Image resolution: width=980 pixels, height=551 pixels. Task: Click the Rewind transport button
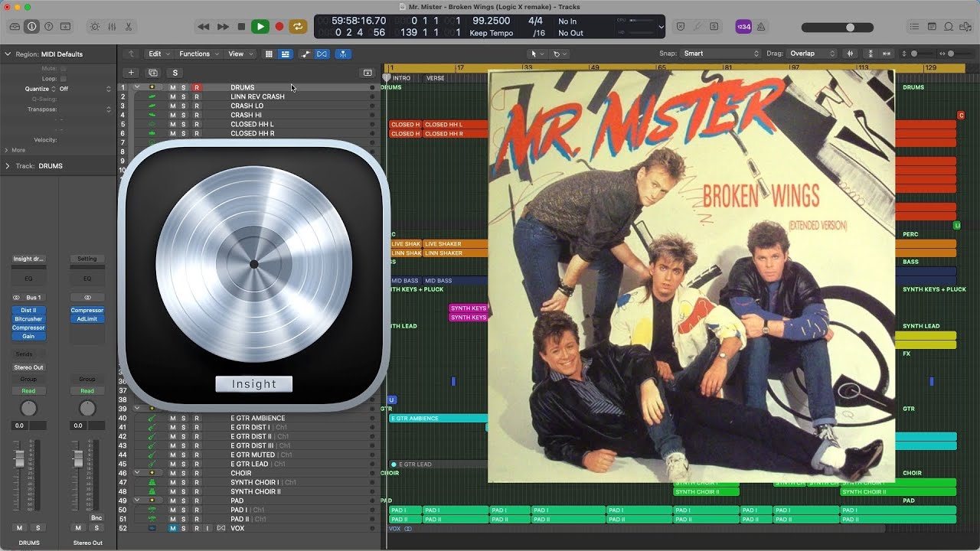204,26
